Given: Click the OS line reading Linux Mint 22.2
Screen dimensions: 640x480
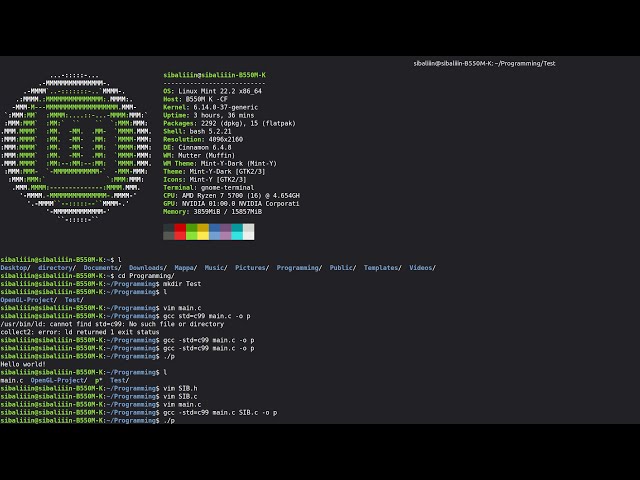Looking at the screenshot, I should click(212, 91).
